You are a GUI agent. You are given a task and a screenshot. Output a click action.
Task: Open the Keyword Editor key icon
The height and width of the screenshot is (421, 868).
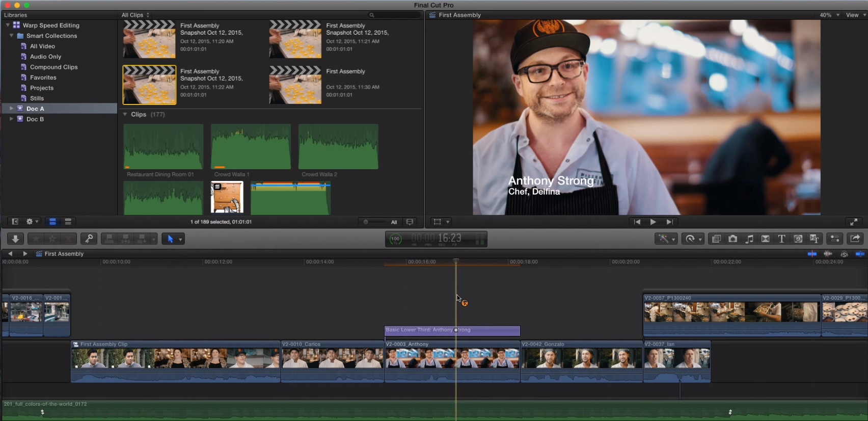(x=89, y=239)
